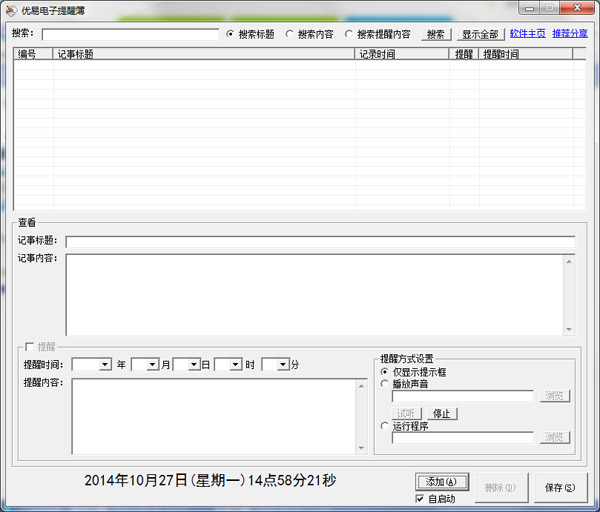Click 提醒内容 scrollbar up arrow
This screenshot has width=600, height=512.
362,386
